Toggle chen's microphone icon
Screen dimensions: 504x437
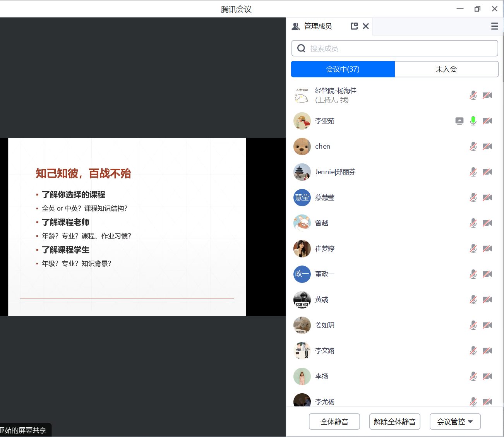click(473, 146)
